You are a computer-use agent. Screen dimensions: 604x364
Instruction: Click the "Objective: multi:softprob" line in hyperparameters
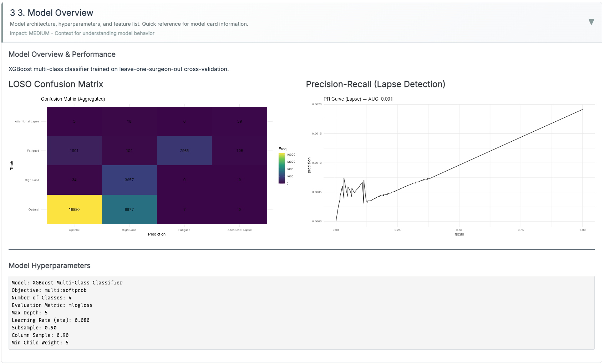click(x=49, y=290)
